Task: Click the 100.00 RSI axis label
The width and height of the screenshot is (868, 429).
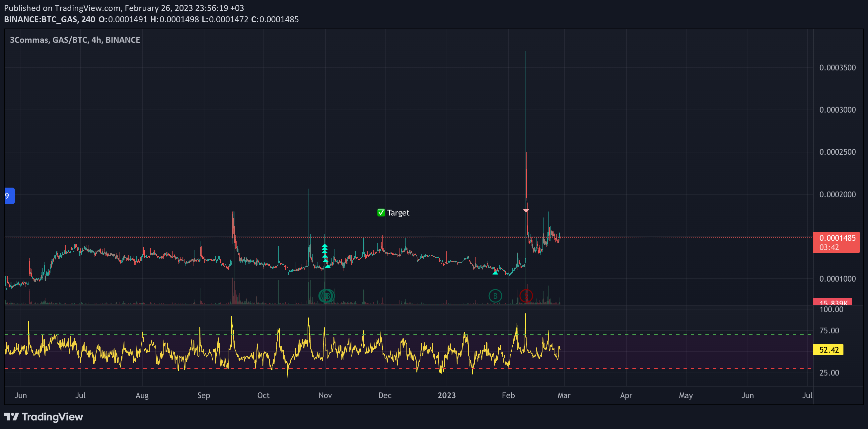Action: tap(831, 309)
